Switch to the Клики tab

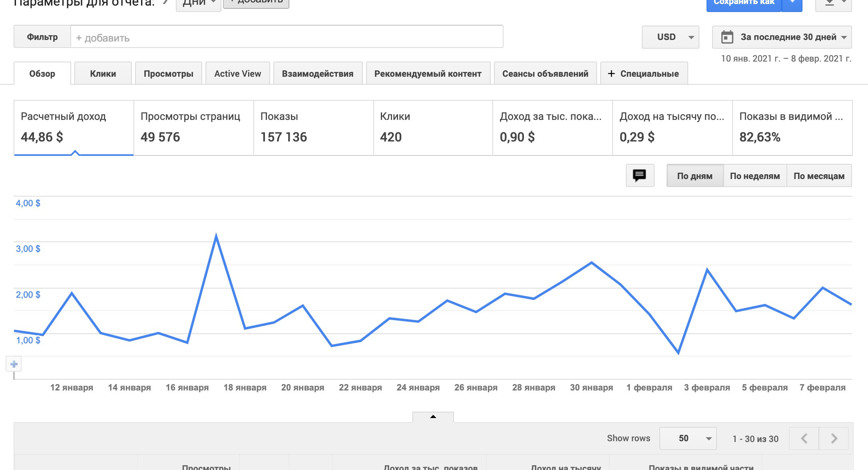point(103,74)
